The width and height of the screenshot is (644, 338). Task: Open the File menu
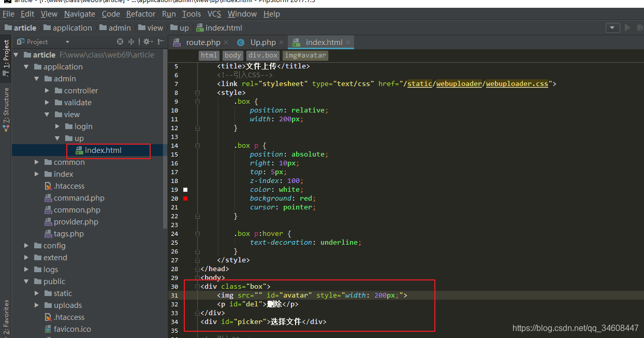pos(8,14)
